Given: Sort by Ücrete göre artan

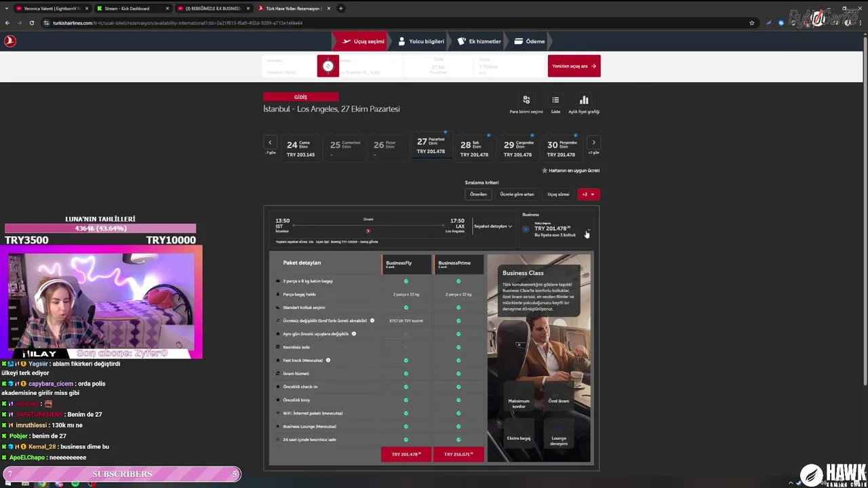Looking at the screenshot, I should coord(517,195).
